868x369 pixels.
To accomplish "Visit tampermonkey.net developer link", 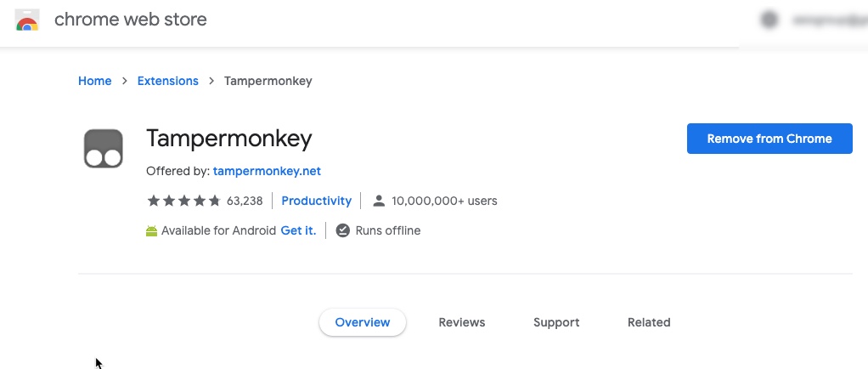I will click(x=267, y=171).
